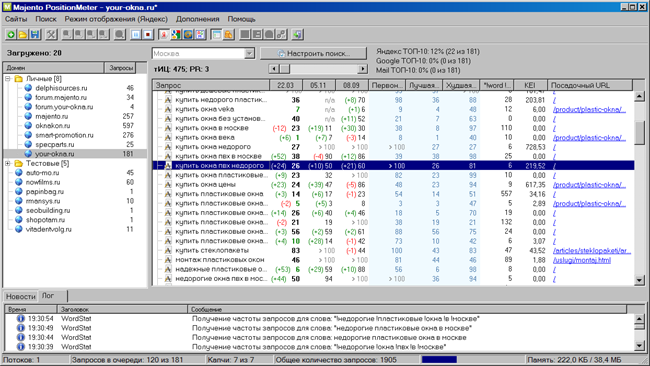This screenshot has width=650, height=366.
Task: Switch to Yandex display mode icon
Action: [164, 34]
